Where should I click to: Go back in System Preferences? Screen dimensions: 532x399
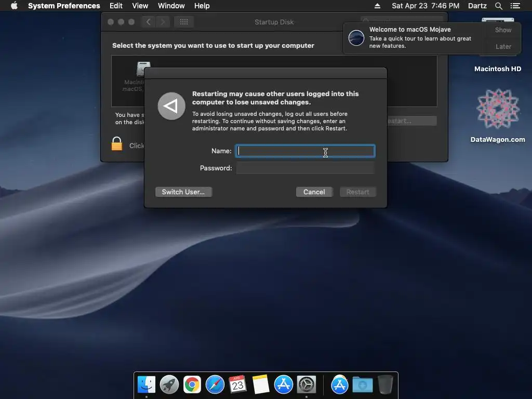tap(148, 22)
